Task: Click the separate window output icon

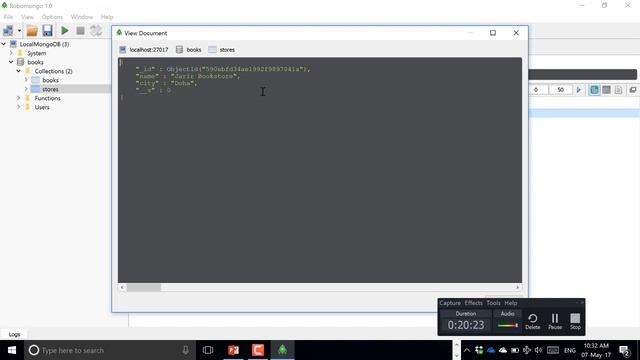Action: click(x=633, y=90)
